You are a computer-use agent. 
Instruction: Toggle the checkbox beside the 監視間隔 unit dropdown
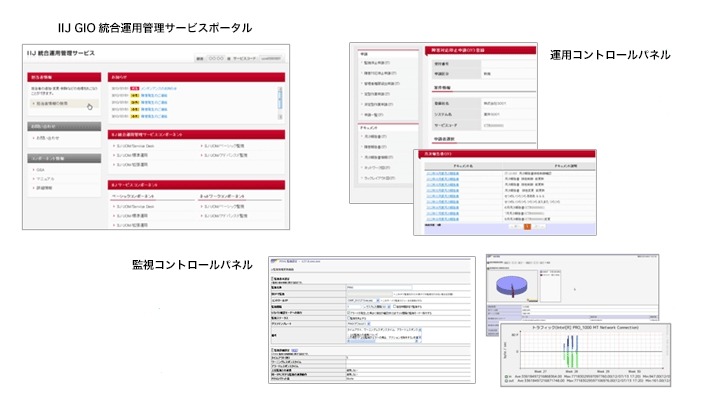click(395, 306)
